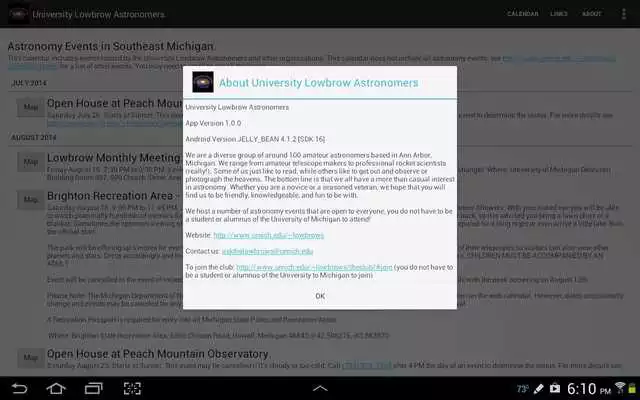Tap 'About University Lowbrow Astronomers' dialog title
This screenshot has height=400, width=640.
[318, 83]
